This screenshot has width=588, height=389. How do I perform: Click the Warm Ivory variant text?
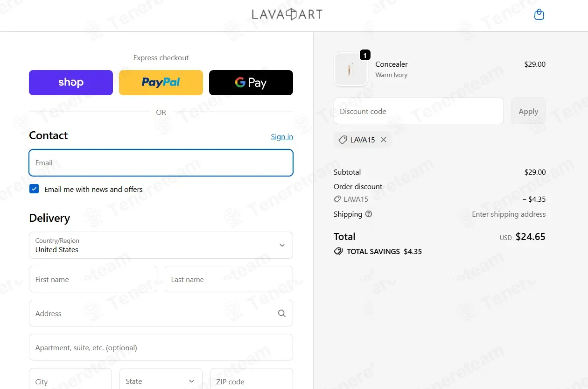pos(392,75)
